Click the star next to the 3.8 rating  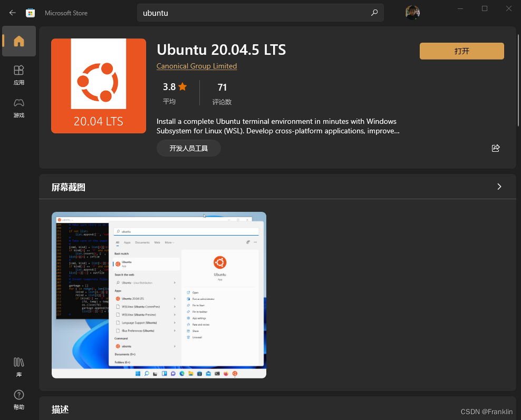coord(182,86)
